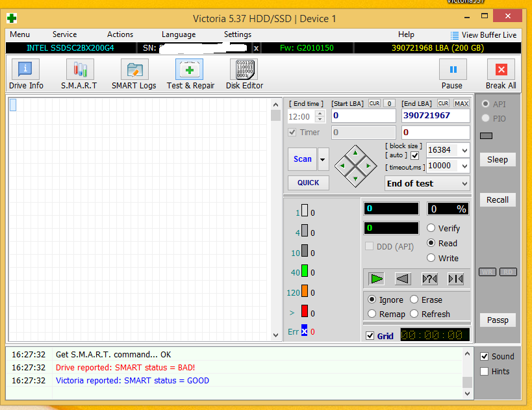Viewport: 532px width, 410px height.
Task: Enable the Hints checkbox
Action: pos(484,371)
